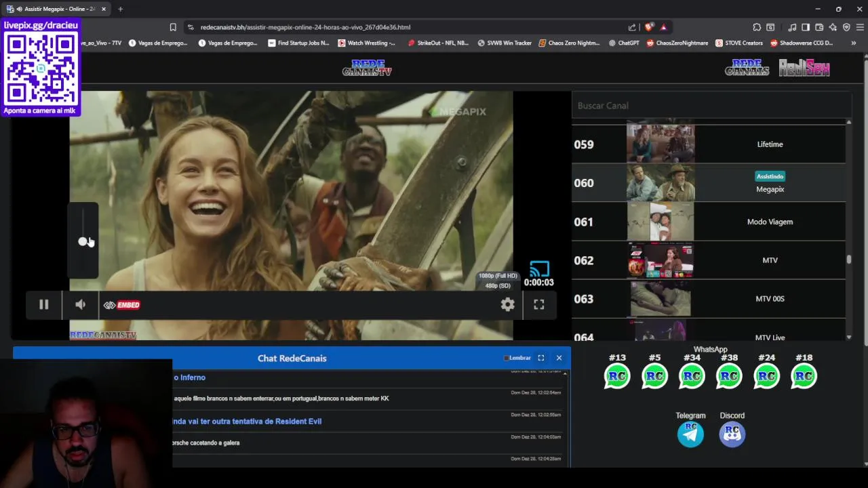The width and height of the screenshot is (868, 488).
Task: Open the Leo AI sparkle icon
Action: pos(833,27)
